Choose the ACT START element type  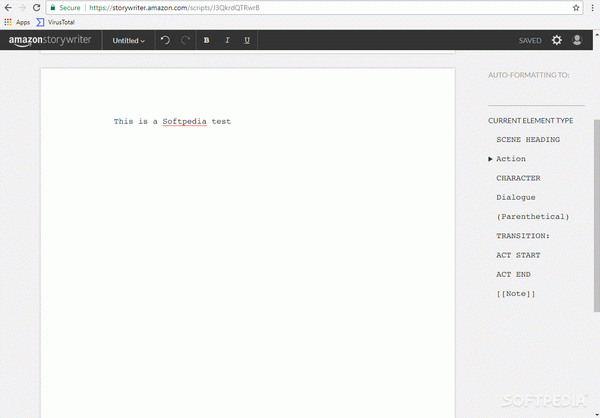[x=518, y=255]
